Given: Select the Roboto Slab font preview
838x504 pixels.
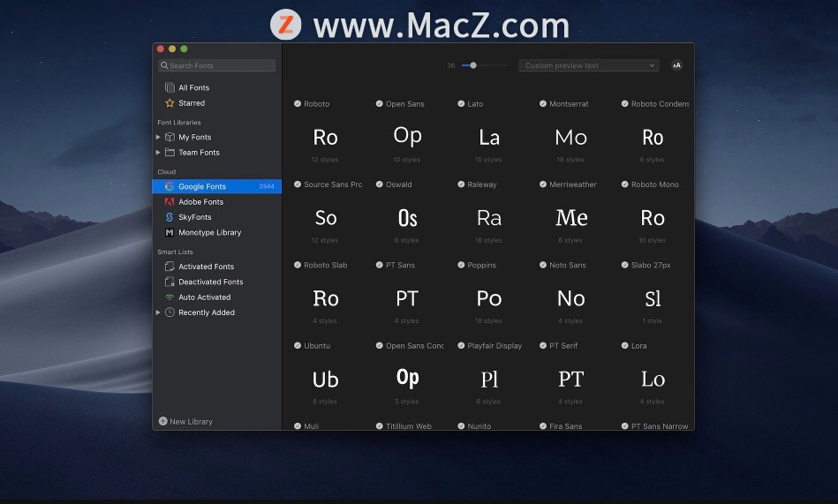Looking at the screenshot, I should (x=326, y=298).
